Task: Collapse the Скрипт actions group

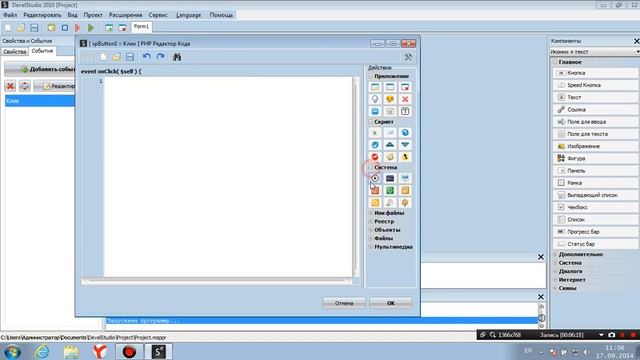Action: 371,122
